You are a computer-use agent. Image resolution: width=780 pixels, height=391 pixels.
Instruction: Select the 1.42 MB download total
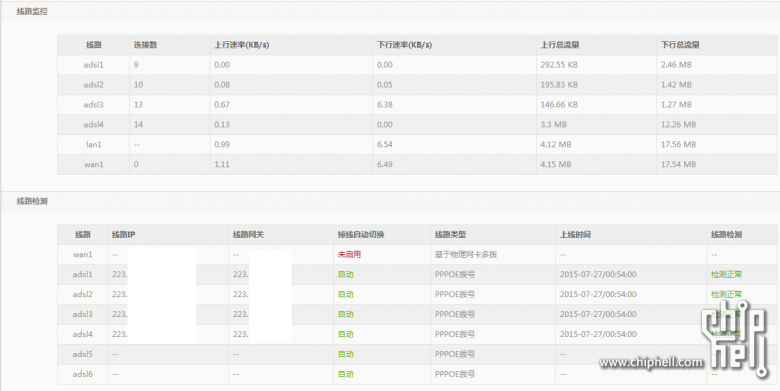pos(677,85)
